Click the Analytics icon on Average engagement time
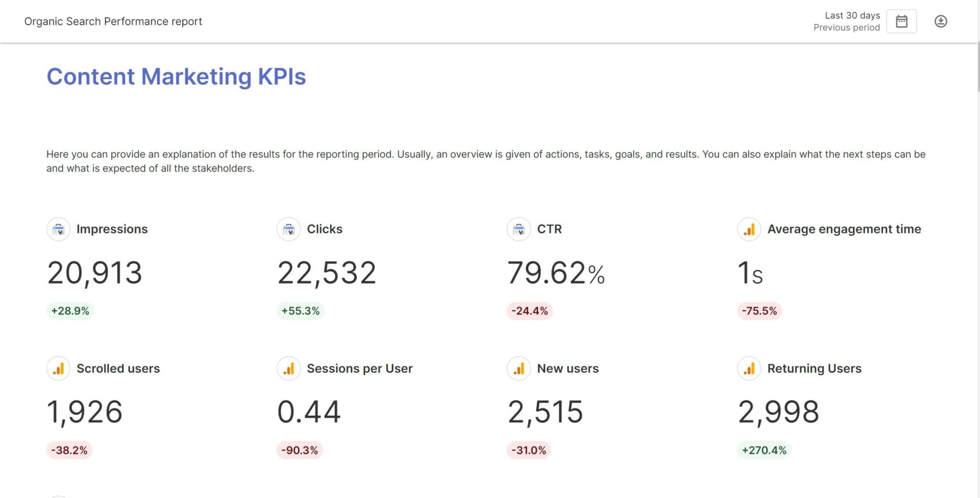Screen dimensions: 980x498 click(x=749, y=229)
